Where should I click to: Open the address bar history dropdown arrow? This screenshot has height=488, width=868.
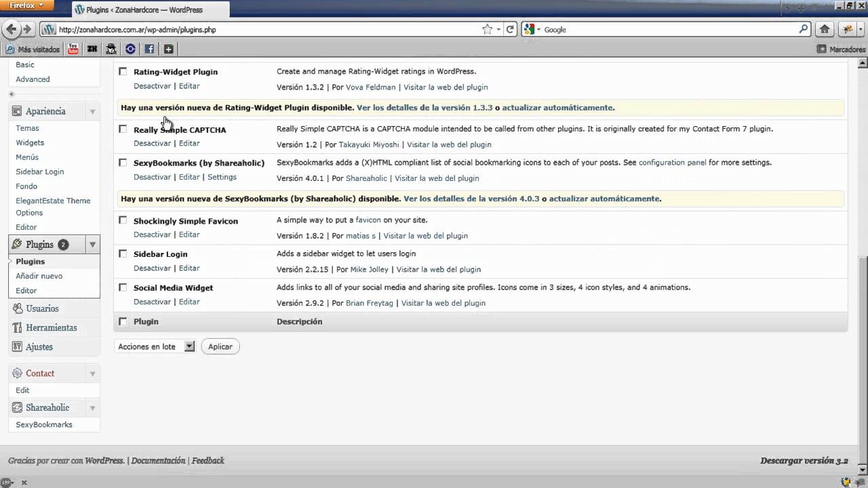(498, 29)
